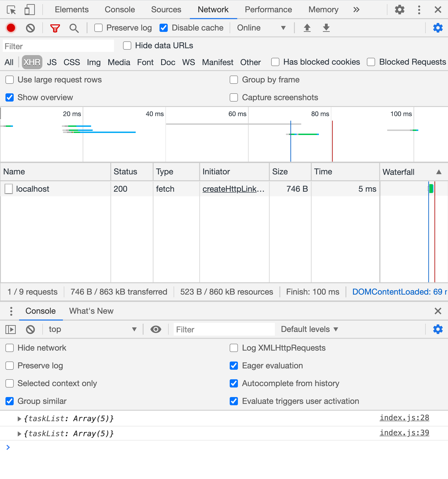Close the console drawer
448x479 pixels.
(x=438, y=311)
